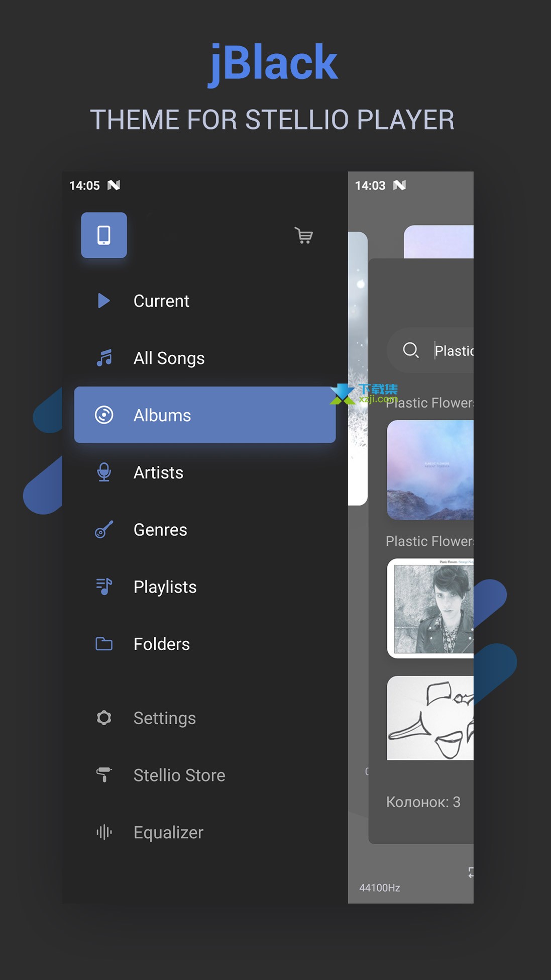Click the All Songs music note icon

point(104,358)
